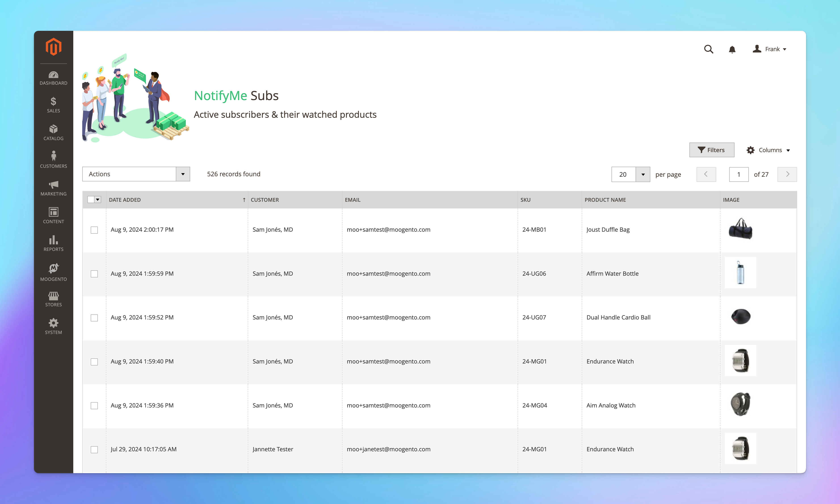Open the Frank user account menu
This screenshot has height=504, width=840.
[769, 49]
